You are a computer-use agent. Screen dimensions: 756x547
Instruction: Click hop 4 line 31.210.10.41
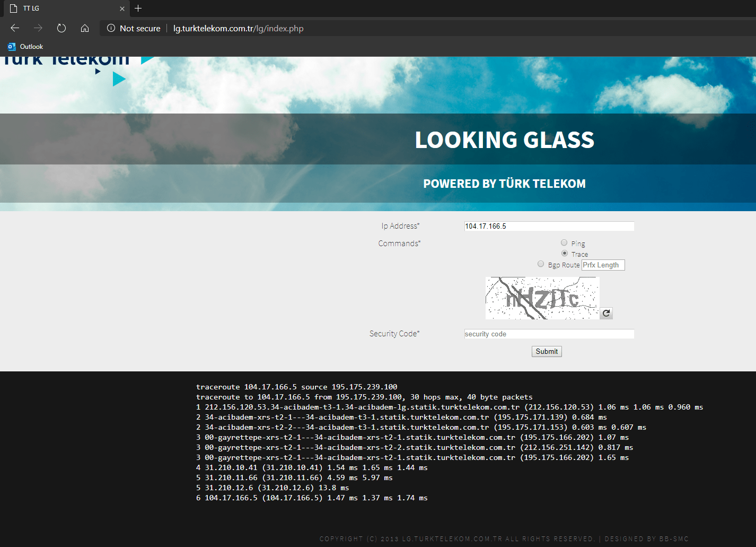pos(312,467)
